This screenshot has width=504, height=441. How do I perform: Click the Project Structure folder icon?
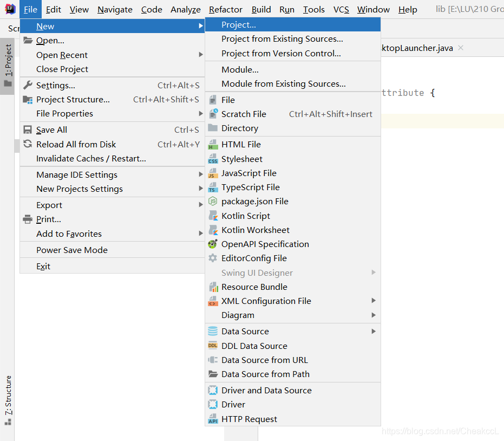[x=28, y=100]
